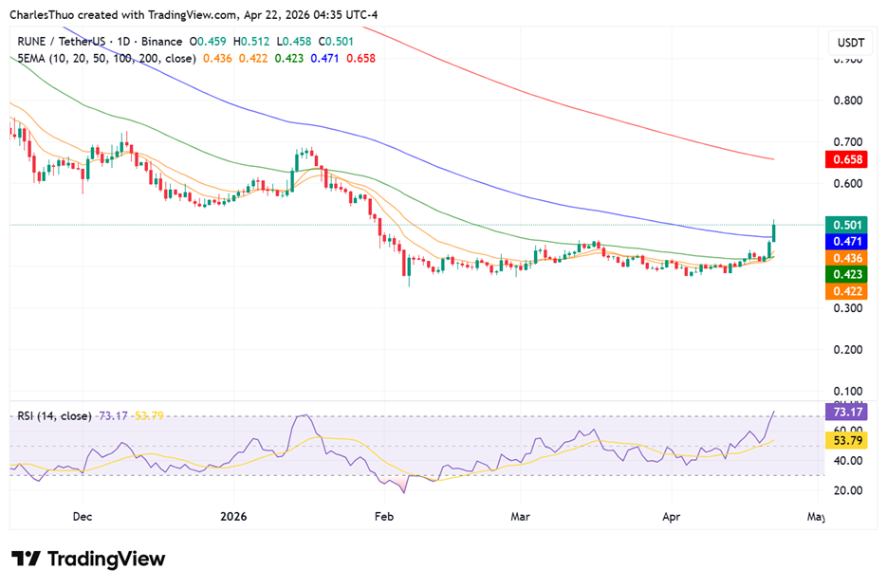887x588 pixels.
Task: Click the yellow 53.79 RSI axis label
Action: point(845,441)
